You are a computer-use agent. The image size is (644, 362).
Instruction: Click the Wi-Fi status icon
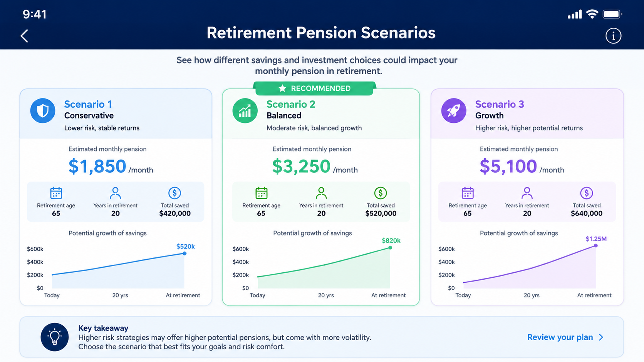click(x=592, y=14)
